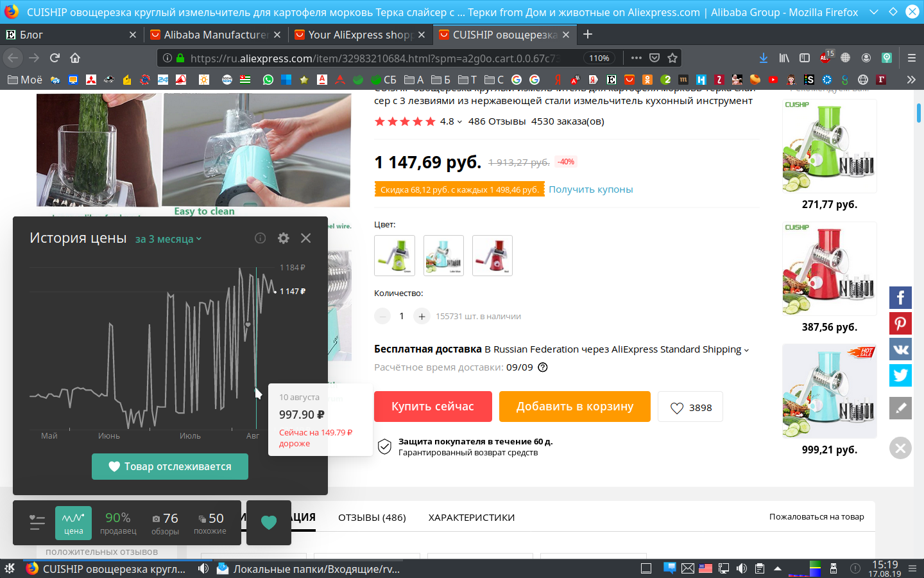Select the red color variant swatch
This screenshot has width=924, height=578.
[492, 256]
